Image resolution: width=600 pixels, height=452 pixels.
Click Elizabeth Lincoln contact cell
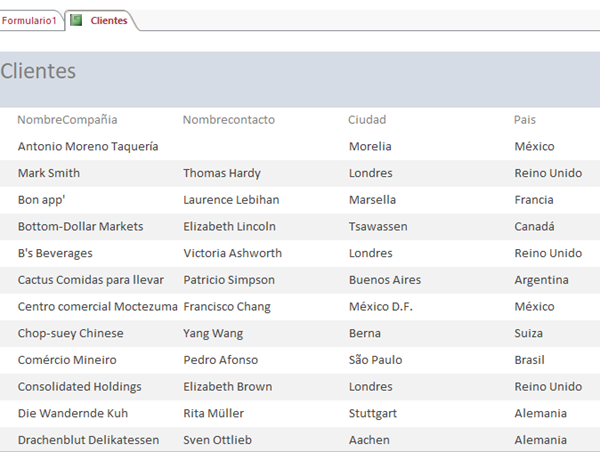(x=229, y=227)
